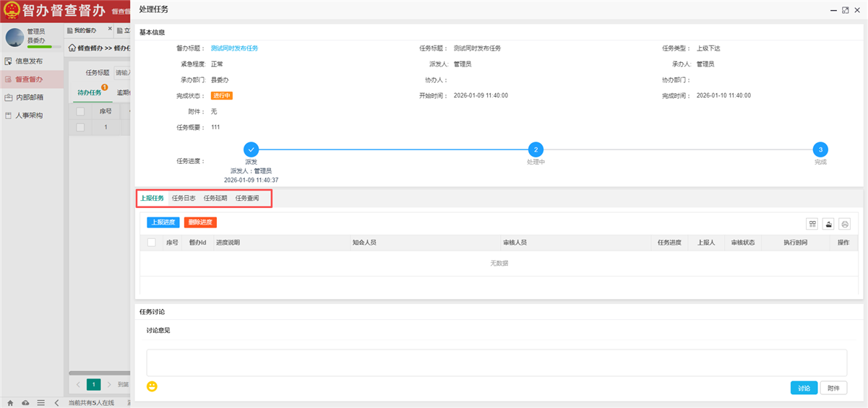The height and width of the screenshot is (408, 868).
Task: Click the hamburger menu icon in bottom bar
Action: 41,402
